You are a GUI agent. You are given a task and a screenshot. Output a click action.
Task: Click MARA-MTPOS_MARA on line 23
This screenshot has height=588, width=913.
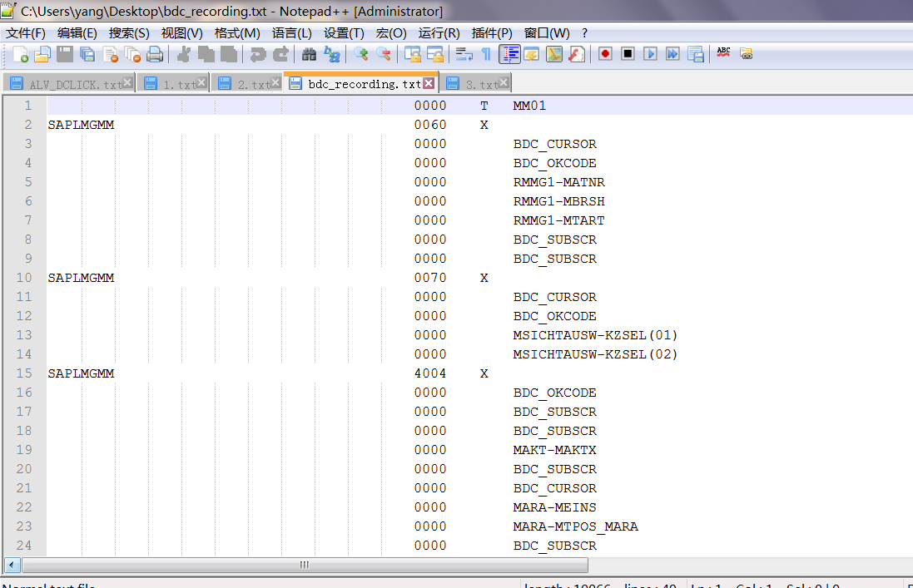point(575,526)
